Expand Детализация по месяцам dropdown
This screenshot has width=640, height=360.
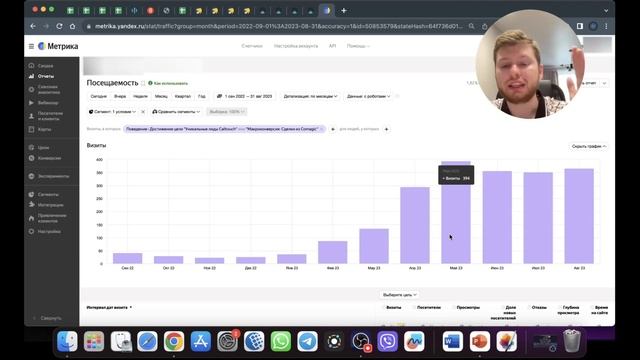[310, 96]
